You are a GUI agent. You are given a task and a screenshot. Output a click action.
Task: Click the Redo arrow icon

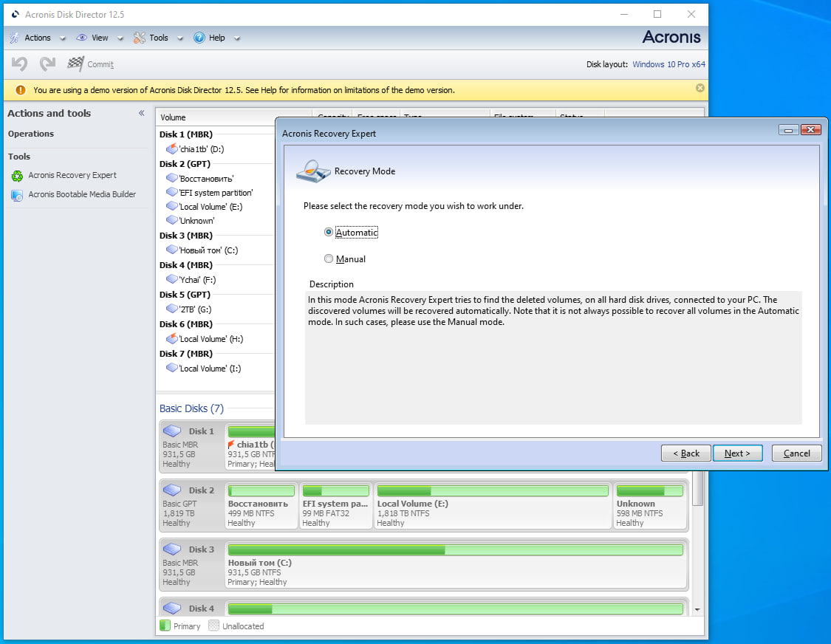tap(47, 64)
